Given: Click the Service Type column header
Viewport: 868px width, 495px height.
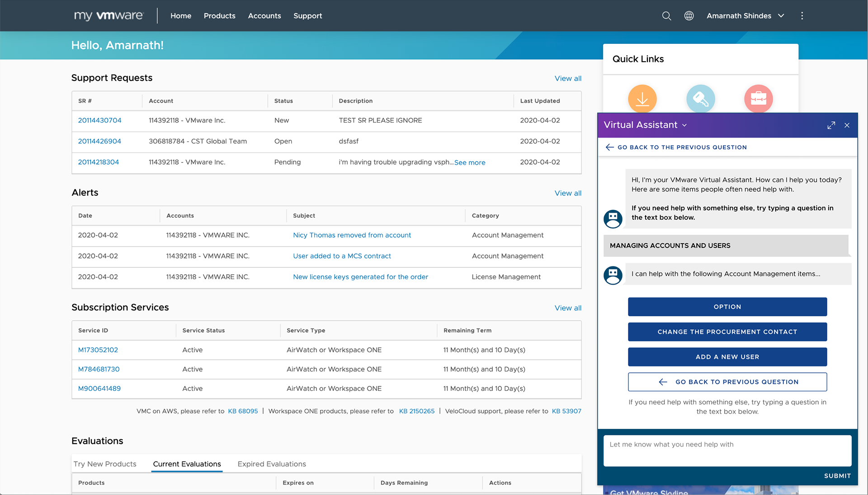Looking at the screenshot, I should [x=306, y=331].
